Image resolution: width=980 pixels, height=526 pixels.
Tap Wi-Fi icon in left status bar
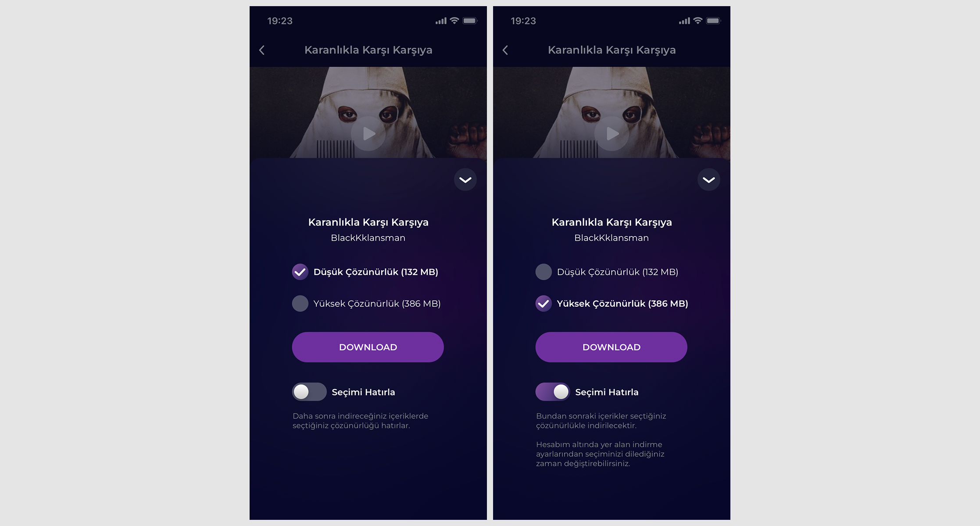tap(454, 21)
